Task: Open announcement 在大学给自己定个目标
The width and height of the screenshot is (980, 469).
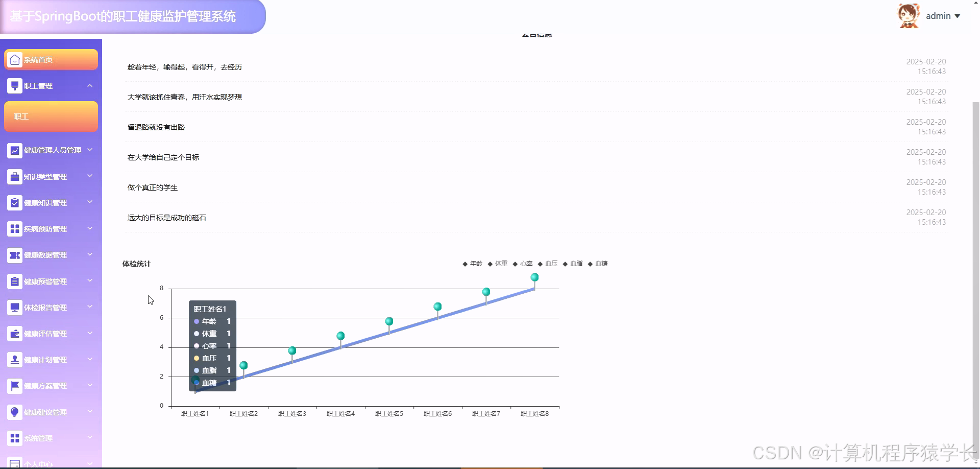Action: point(163,157)
